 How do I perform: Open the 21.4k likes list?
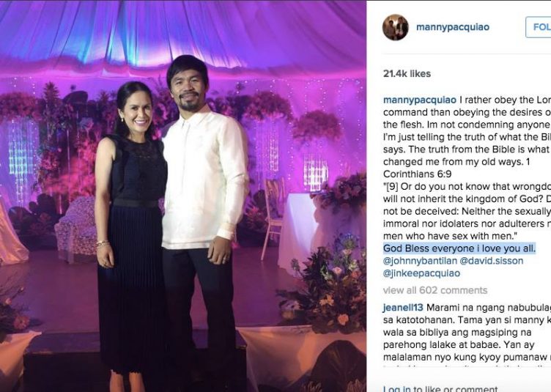[x=407, y=74]
